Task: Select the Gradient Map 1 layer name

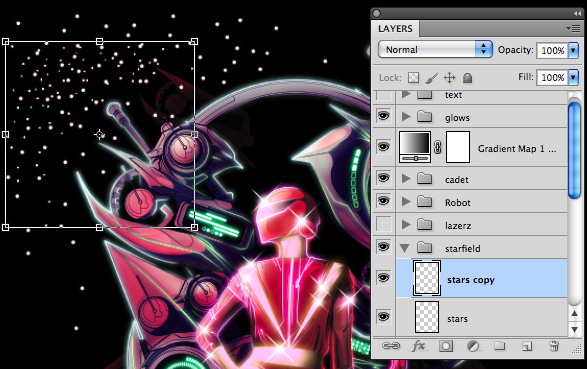Action: [x=517, y=149]
